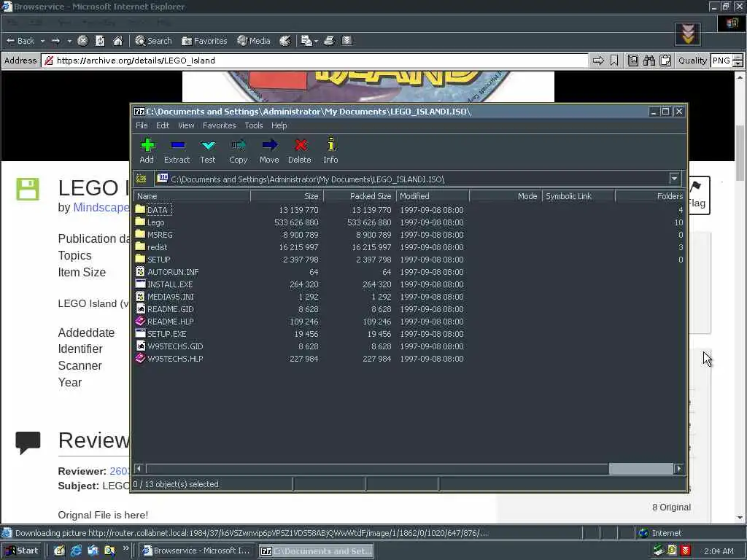
Task: Sort by the Packed Size column header
Action: (360, 196)
